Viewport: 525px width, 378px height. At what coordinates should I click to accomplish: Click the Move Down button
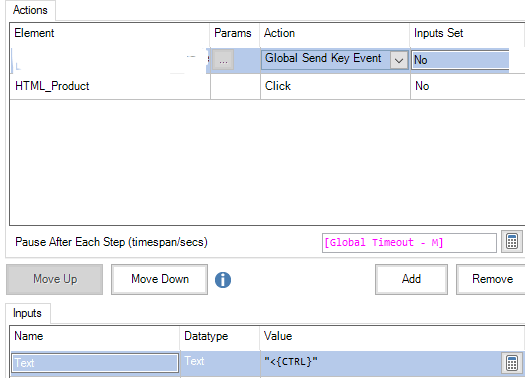[159, 279]
